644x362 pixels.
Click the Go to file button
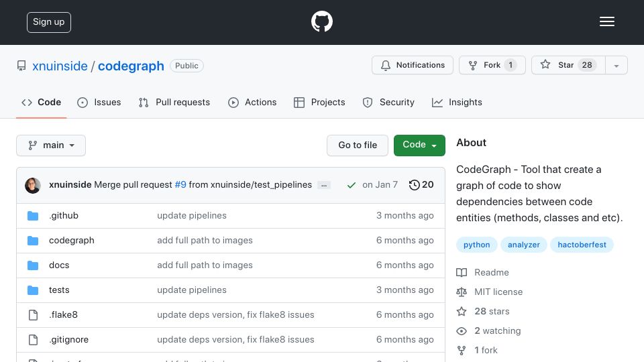(358, 145)
